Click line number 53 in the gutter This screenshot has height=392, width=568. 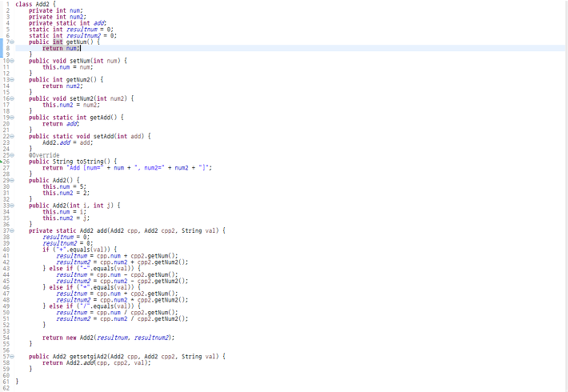point(6,331)
